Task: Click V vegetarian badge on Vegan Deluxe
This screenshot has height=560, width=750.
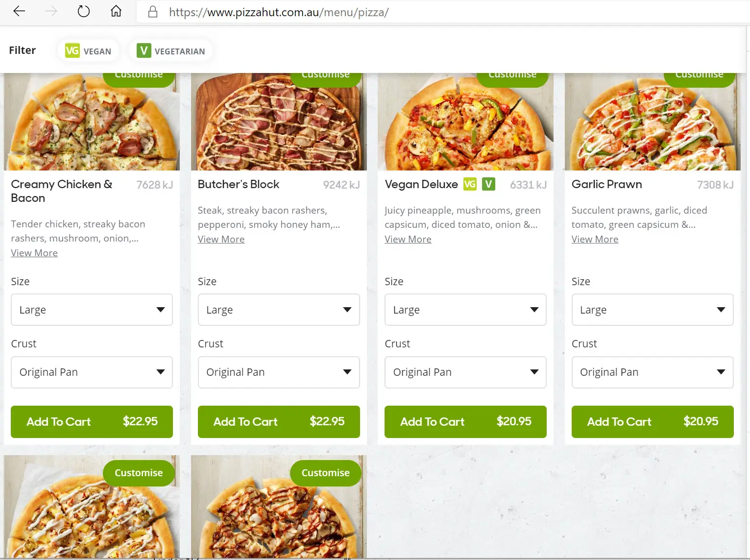Action: (x=488, y=184)
